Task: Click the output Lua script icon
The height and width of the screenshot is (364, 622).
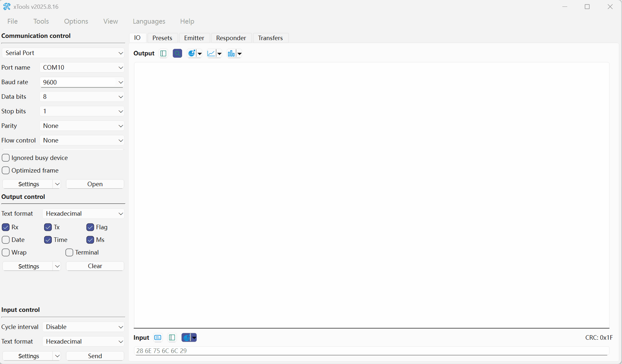Action: click(192, 53)
